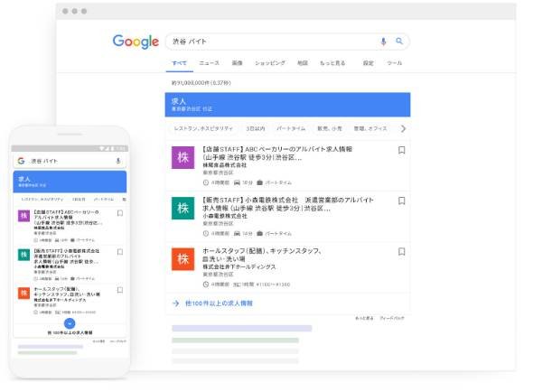Select the 3日以内 filter chip on desktop

coord(256,128)
